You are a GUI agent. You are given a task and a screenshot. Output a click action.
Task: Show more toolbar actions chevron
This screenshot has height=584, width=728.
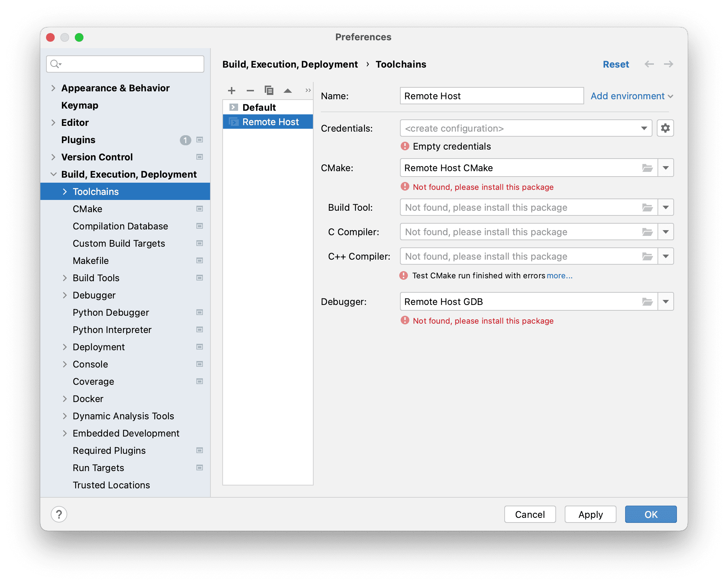click(x=308, y=91)
